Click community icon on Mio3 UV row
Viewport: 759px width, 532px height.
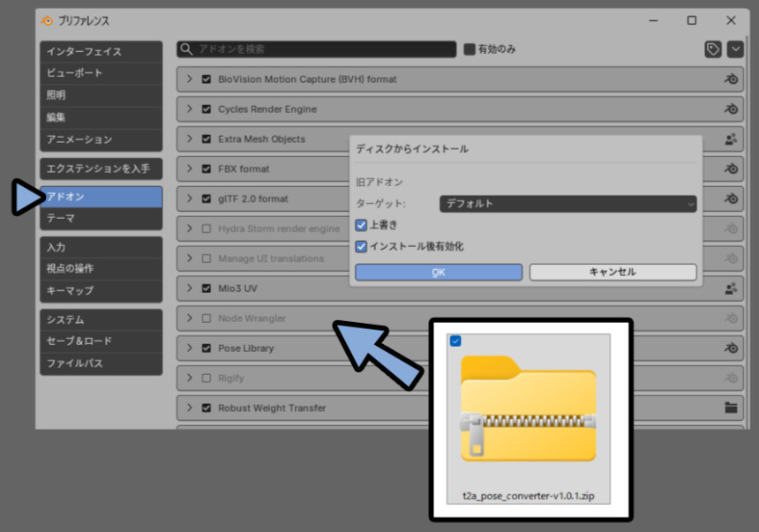click(730, 288)
